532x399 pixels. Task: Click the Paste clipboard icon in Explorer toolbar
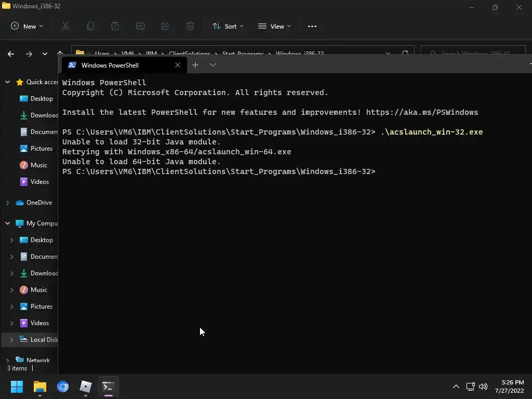(115, 26)
